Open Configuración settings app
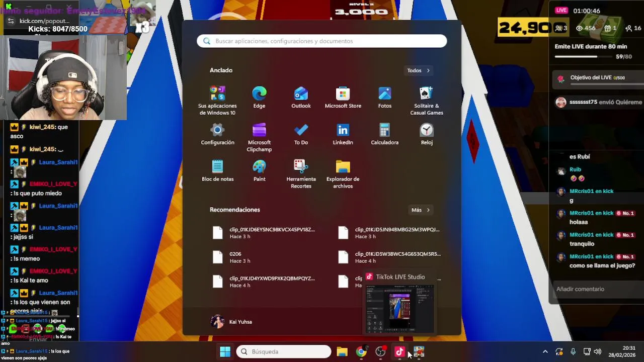The height and width of the screenshot is (362, 644). (217, 134)
